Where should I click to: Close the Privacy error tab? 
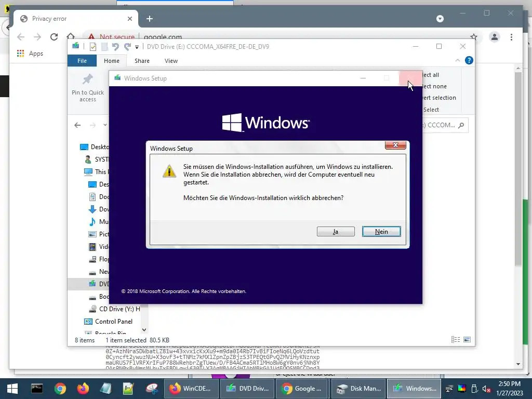[129, 19]
